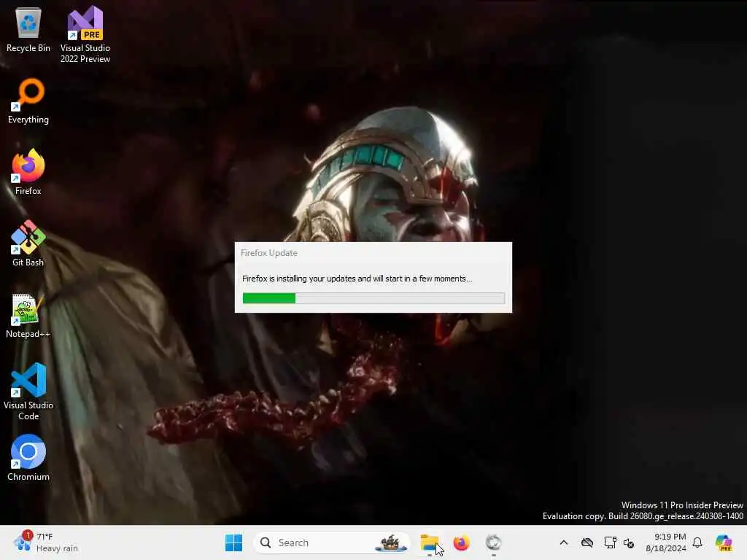Select the Everything search shortcut
Screen dimensions: 747x560
(28, 101)
